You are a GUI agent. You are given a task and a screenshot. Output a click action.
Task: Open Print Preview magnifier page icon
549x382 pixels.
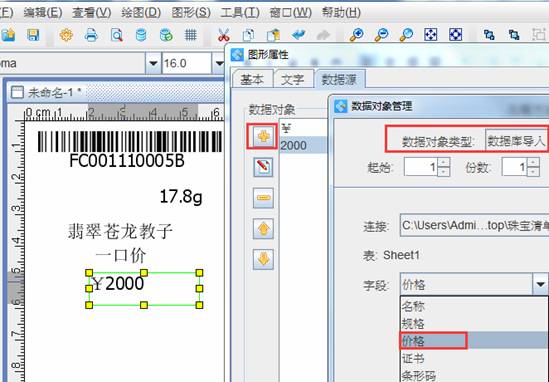click(x=116, y=35)
